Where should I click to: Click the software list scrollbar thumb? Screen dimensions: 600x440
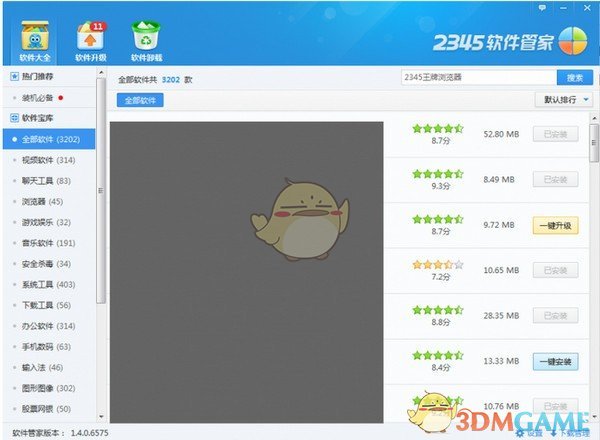click(594, 143)
